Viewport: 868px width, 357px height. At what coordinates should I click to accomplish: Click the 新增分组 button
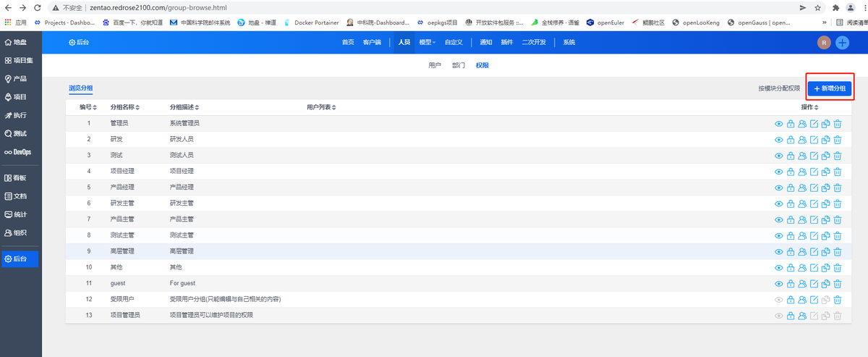830,88
